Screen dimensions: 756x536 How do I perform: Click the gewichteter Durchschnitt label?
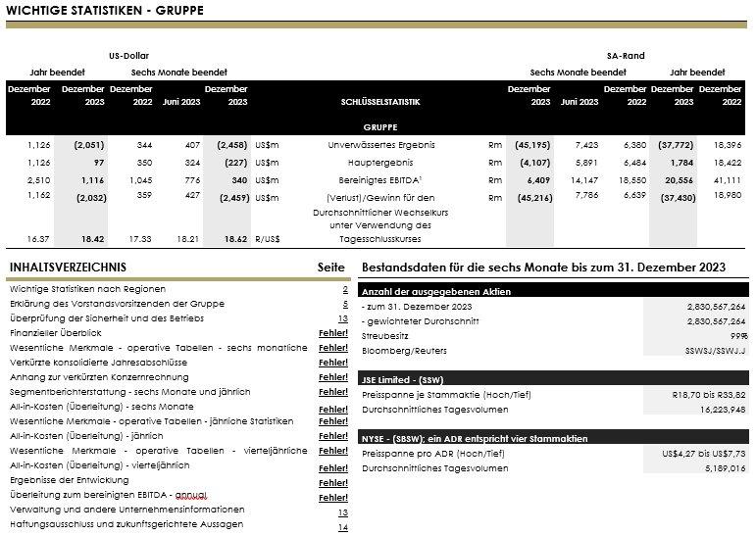click(x=420, y=321)
